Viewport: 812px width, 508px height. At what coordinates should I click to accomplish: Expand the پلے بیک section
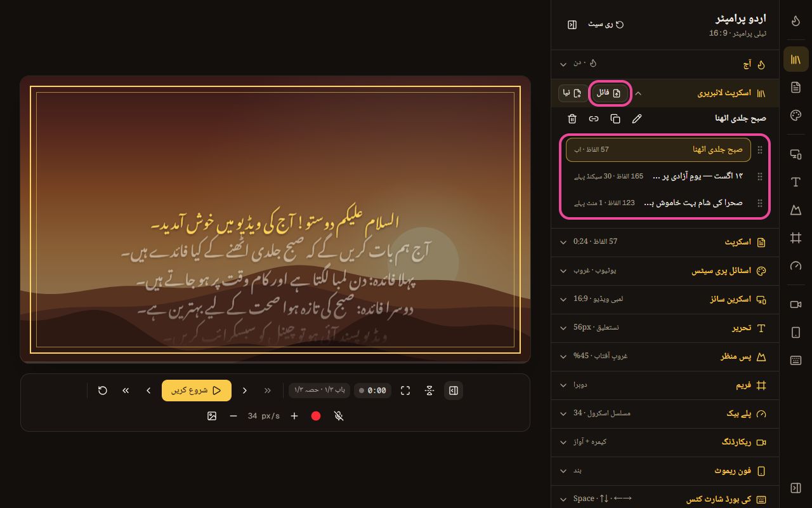click(x=665, y=413)
